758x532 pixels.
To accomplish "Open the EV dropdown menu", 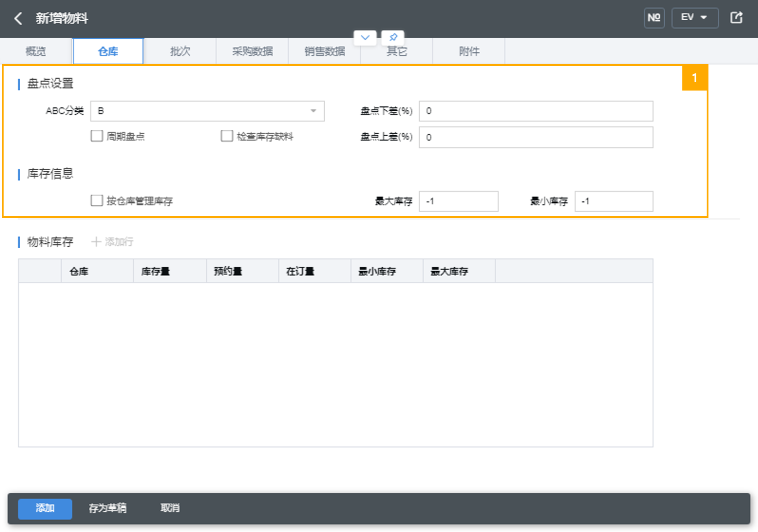I will pyautogui.click(x=694, y=18).
